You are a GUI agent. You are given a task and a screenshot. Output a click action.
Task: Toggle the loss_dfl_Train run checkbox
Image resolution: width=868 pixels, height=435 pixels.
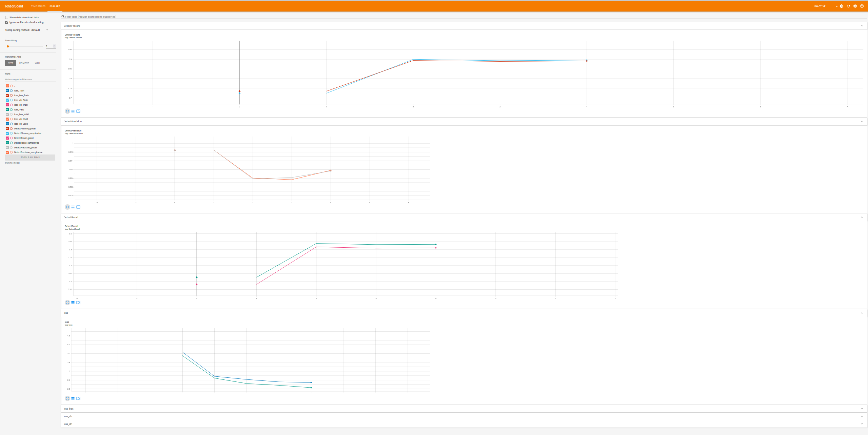coord(7,105)
